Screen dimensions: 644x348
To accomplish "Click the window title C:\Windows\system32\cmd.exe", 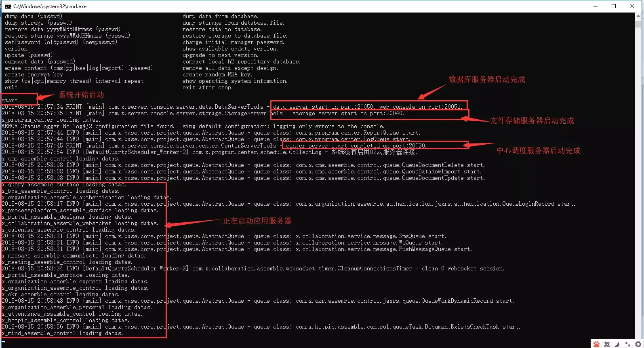I will [x=50, y=6].
